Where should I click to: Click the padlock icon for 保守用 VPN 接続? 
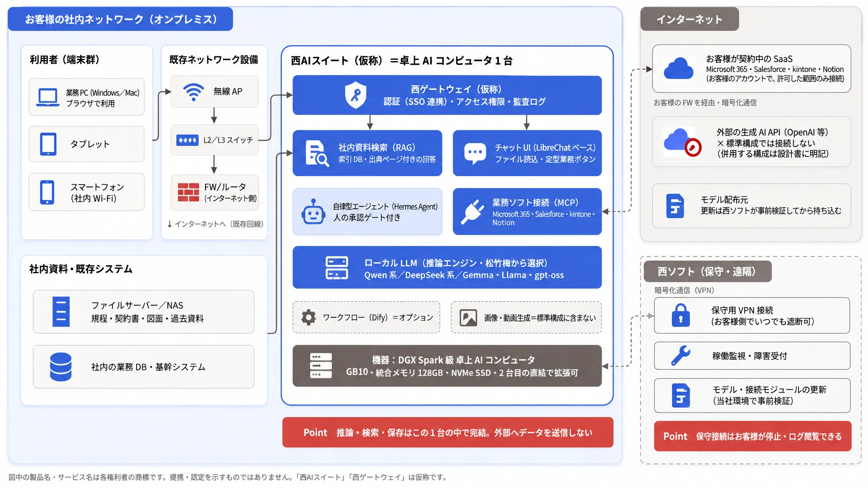tap(681, 316)
